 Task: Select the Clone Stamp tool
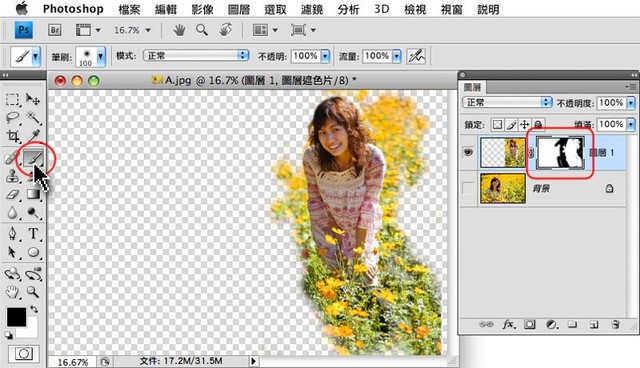(x=12, y=176)
